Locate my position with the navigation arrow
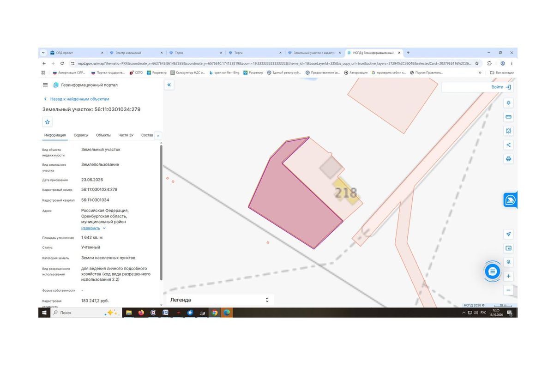 point(508,234)
